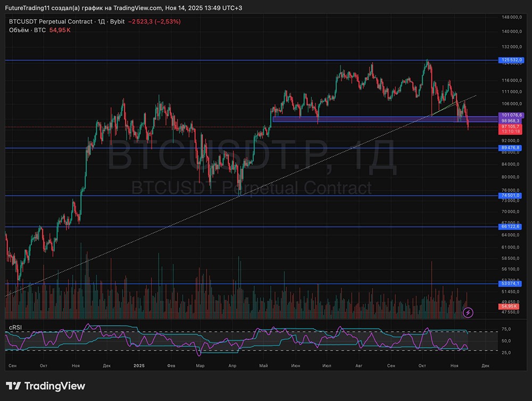
Task: Click the 25,0 cRSI scale value
Action: click(506, 353)
